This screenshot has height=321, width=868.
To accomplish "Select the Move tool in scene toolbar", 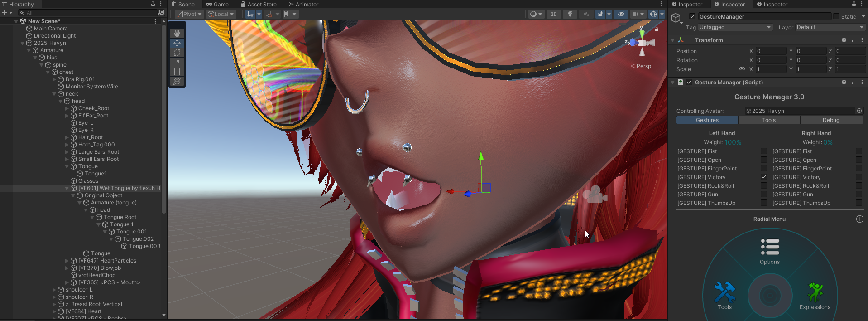I will pyautogui.click(x=177, y=43).
